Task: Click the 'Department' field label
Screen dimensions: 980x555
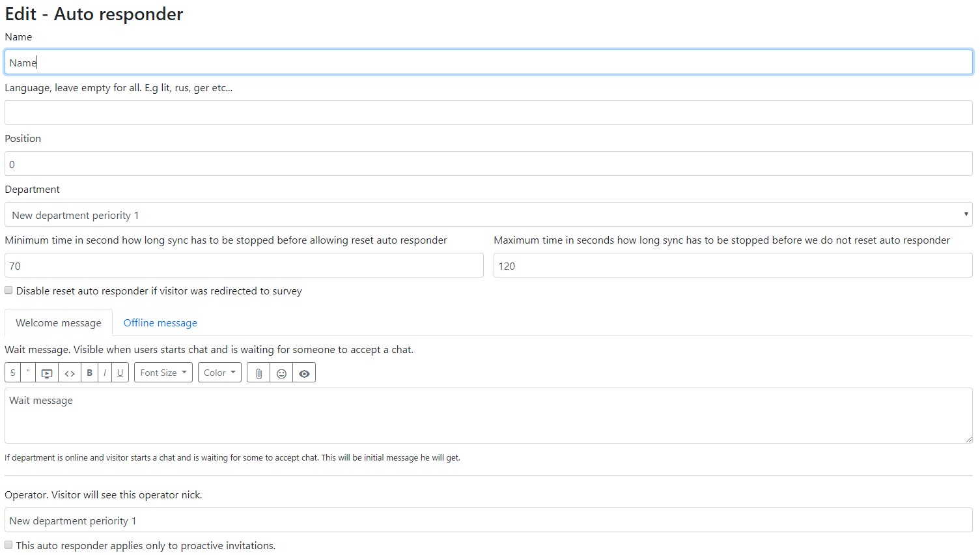Action: click(32, 190)
